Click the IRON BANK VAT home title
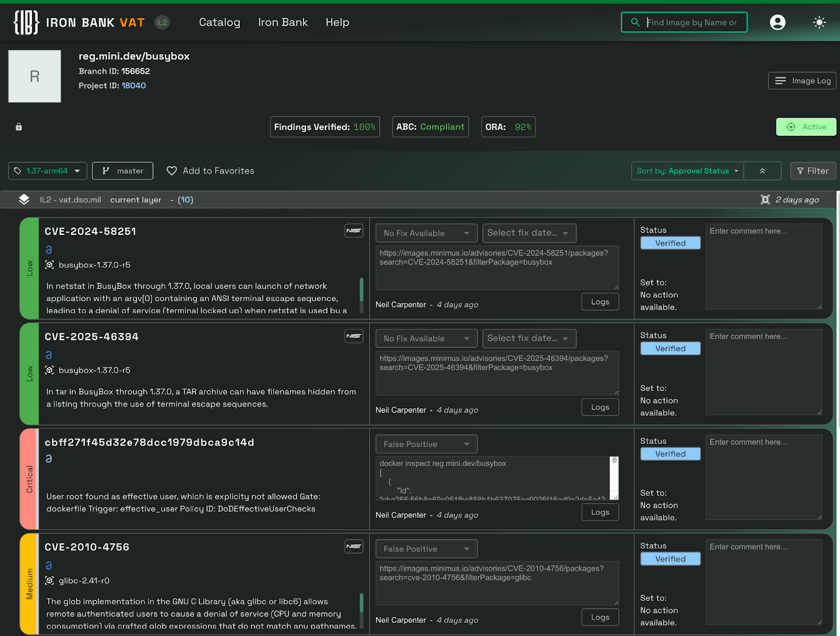Image resolution: width=840 pixels, height=636 pixels. (95, 23)
